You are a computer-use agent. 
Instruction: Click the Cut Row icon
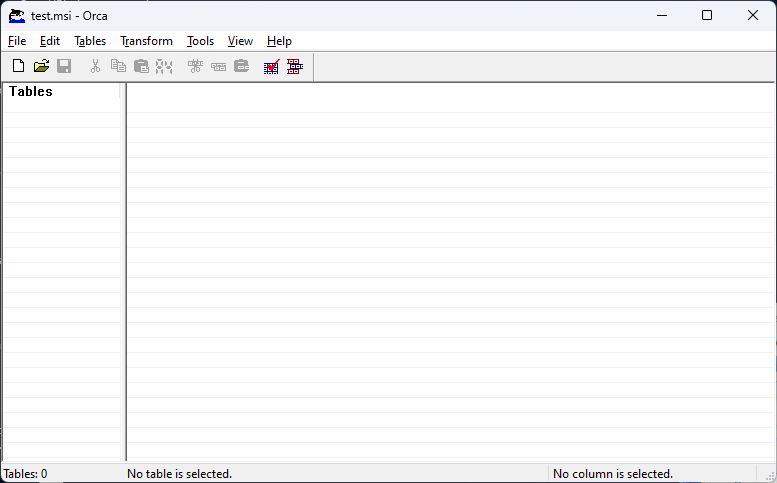coord(195,66)
